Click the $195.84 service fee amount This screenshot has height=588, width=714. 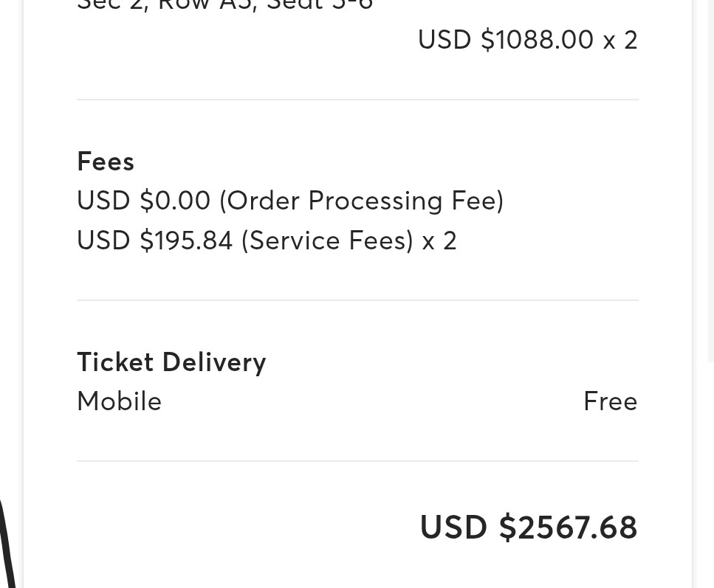pyautogui.click(x=186, y=241)
